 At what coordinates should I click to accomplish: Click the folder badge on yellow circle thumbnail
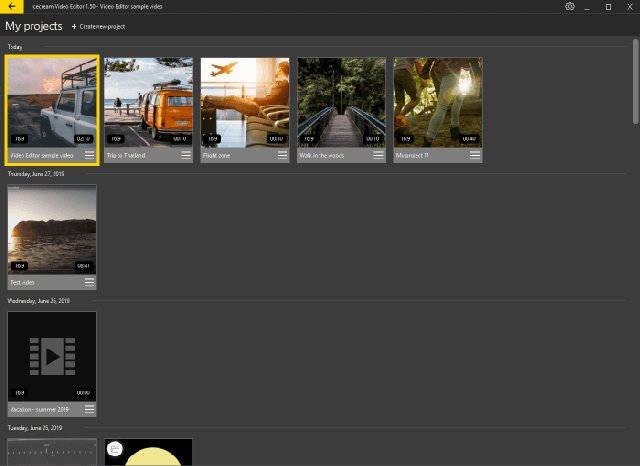tap(115, 449)
